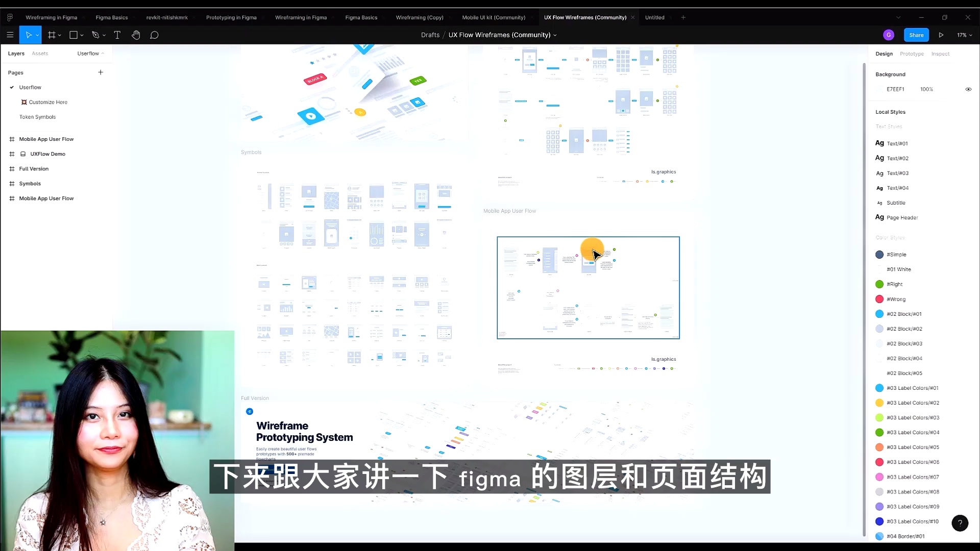980x551 pixels.
Task: Select the Move tool
Action: [28, 35]
